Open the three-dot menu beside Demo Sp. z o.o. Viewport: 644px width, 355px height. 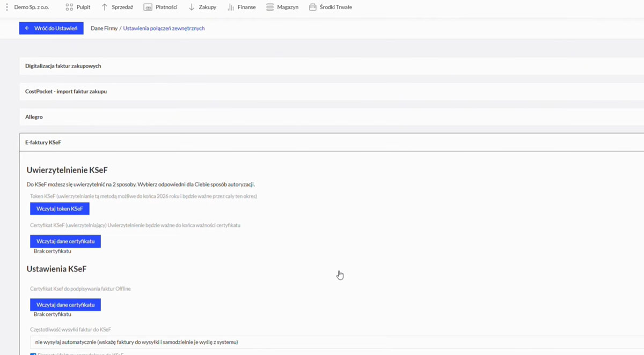7,8
